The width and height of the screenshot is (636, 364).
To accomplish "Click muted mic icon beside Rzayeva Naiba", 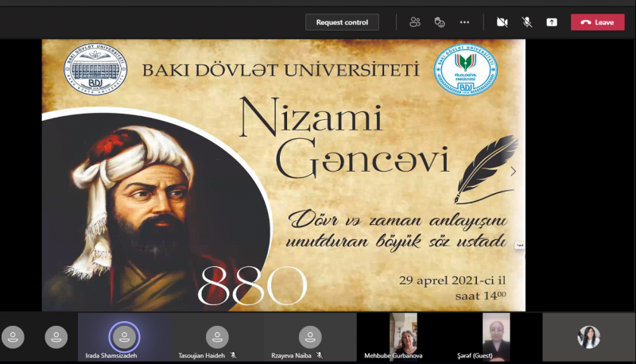I will point(320,355).
